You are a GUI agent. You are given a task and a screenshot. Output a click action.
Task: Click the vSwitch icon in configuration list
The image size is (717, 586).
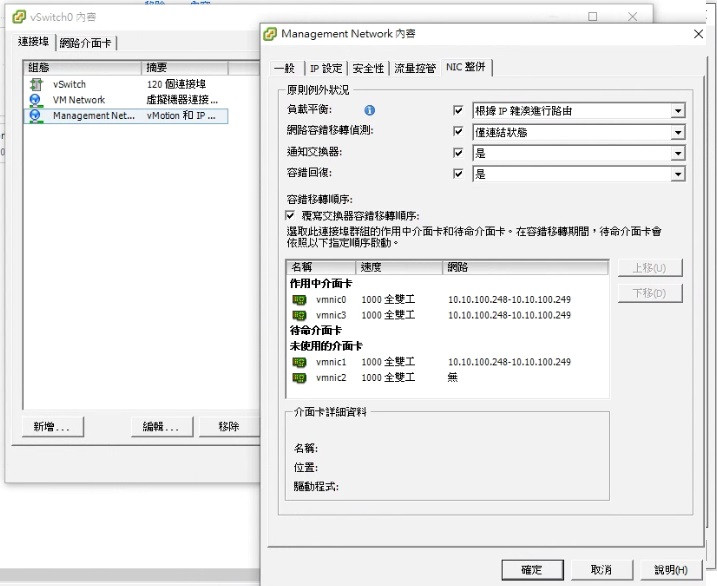36,84
